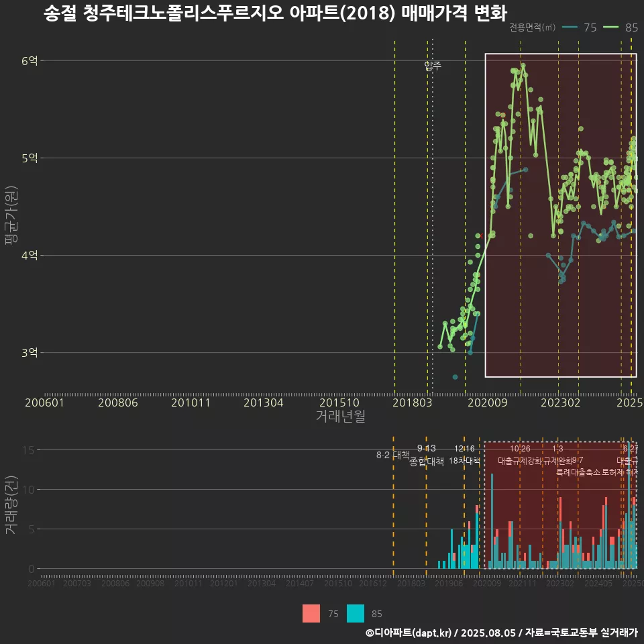
Task: Click the '특례대출축소' annotation text
Action: [x=578, y=472]
